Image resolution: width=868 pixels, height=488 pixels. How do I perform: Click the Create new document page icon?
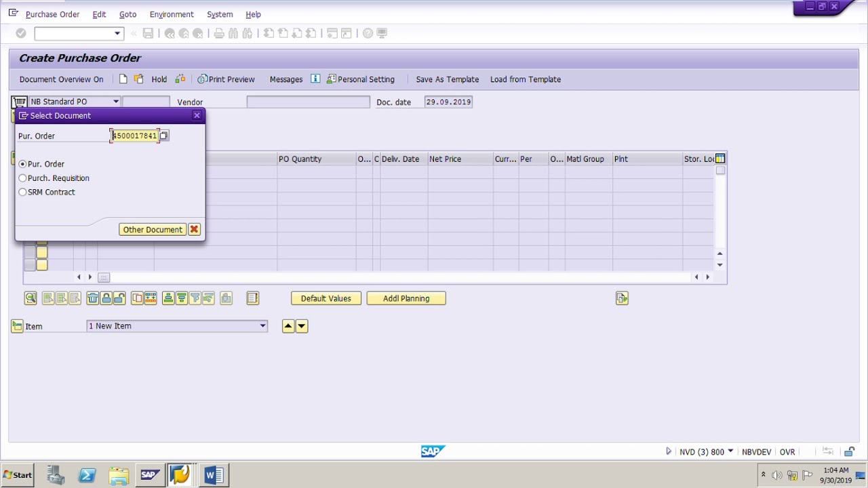123,79
